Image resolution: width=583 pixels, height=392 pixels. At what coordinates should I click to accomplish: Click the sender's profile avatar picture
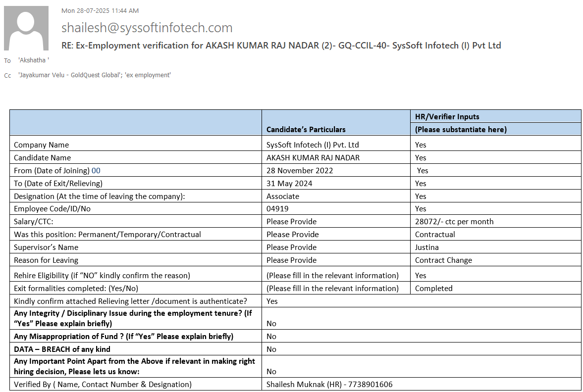[x=26, y=28]
